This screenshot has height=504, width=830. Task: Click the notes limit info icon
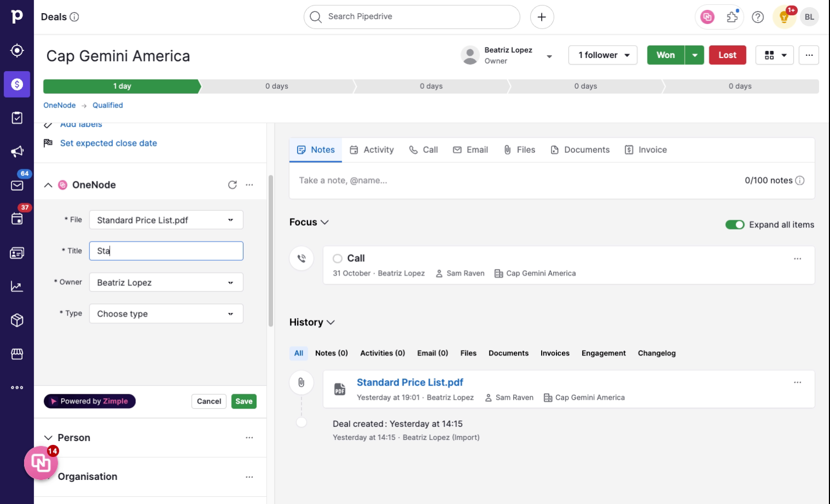800,180
